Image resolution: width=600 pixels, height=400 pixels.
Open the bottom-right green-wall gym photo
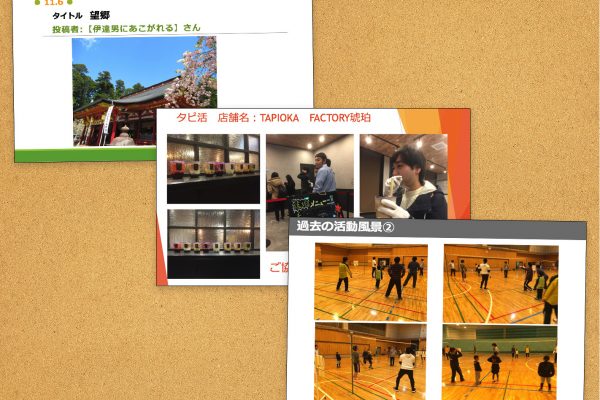coord(500,363)
